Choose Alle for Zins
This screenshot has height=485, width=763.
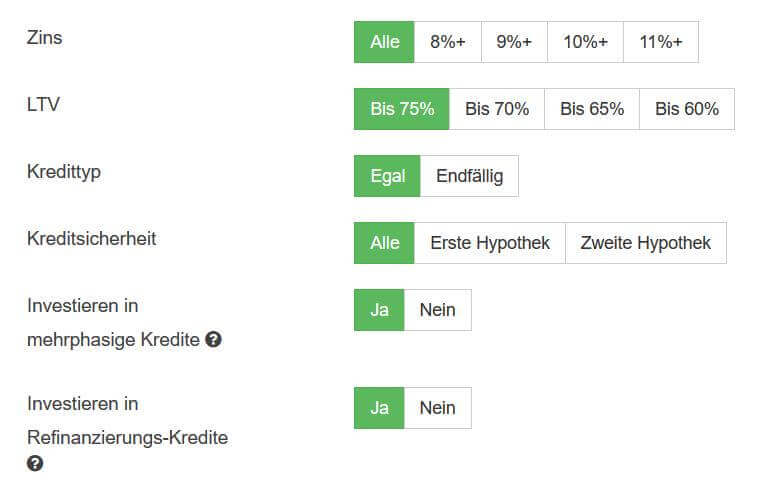pos(384,42)
